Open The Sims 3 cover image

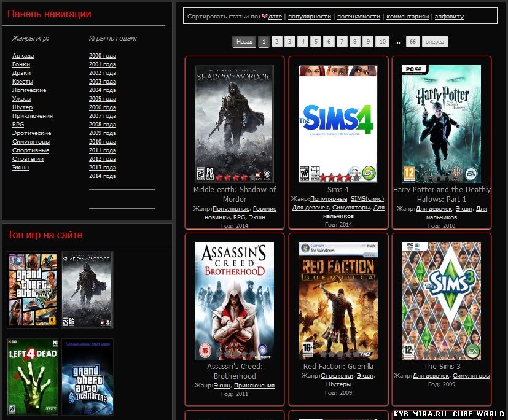(442, 300)
